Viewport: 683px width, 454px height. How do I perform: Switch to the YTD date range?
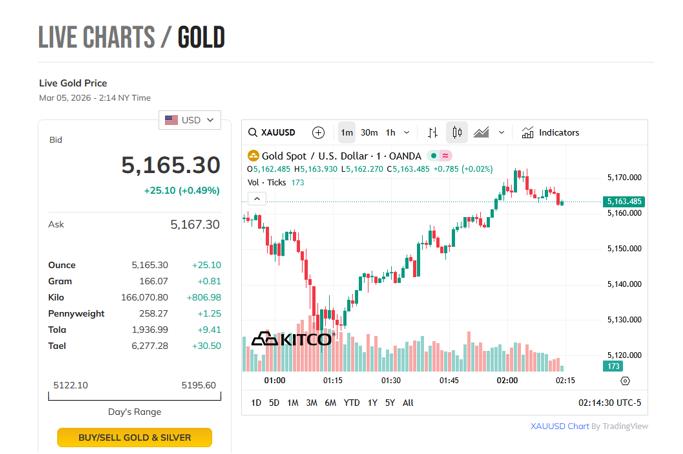coord(351,403)
